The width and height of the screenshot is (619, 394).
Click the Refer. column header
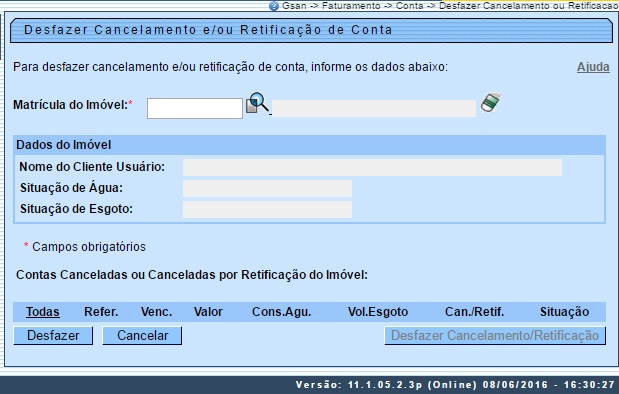[x=101, y=312]
